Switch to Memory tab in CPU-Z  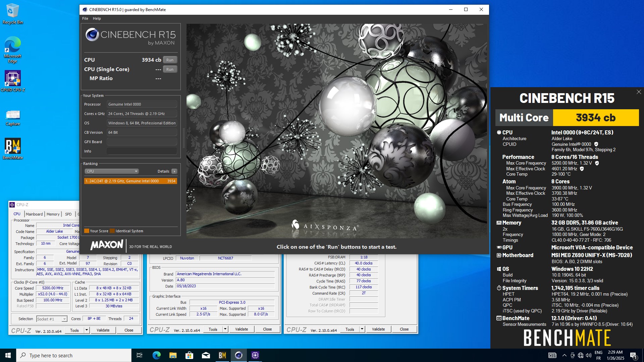[x=53, y=214]
